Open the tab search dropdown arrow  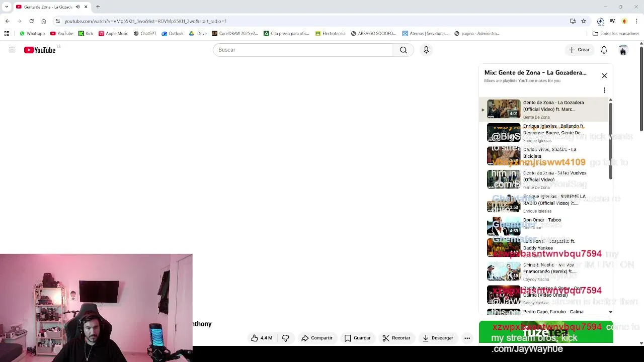7,7
